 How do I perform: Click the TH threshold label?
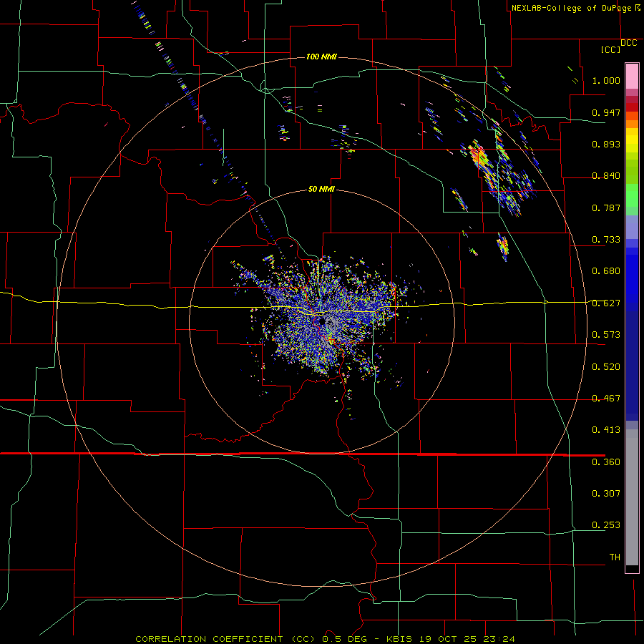[615, 557]
